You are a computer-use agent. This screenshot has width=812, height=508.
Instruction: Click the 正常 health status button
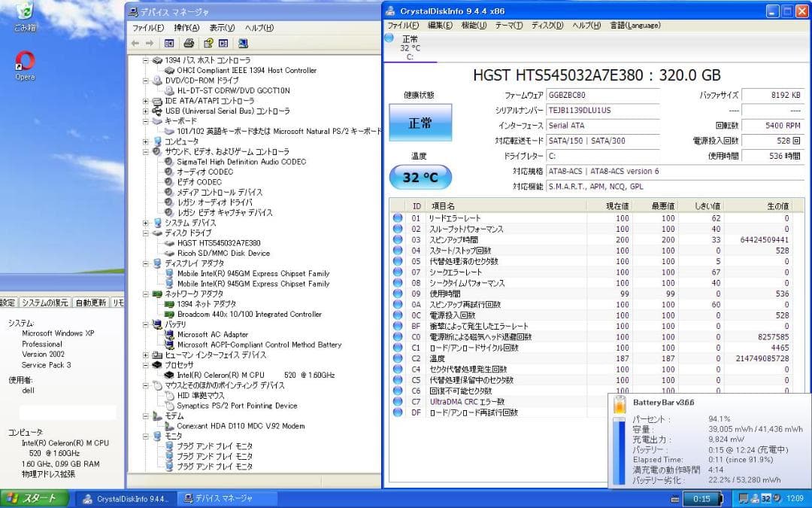coord(420,121)
